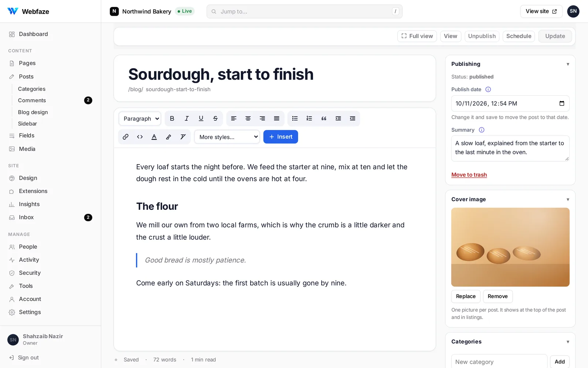Toggle bold formatting in editor toolbar
Screen dimensions: 588x368
coord(172,118)
